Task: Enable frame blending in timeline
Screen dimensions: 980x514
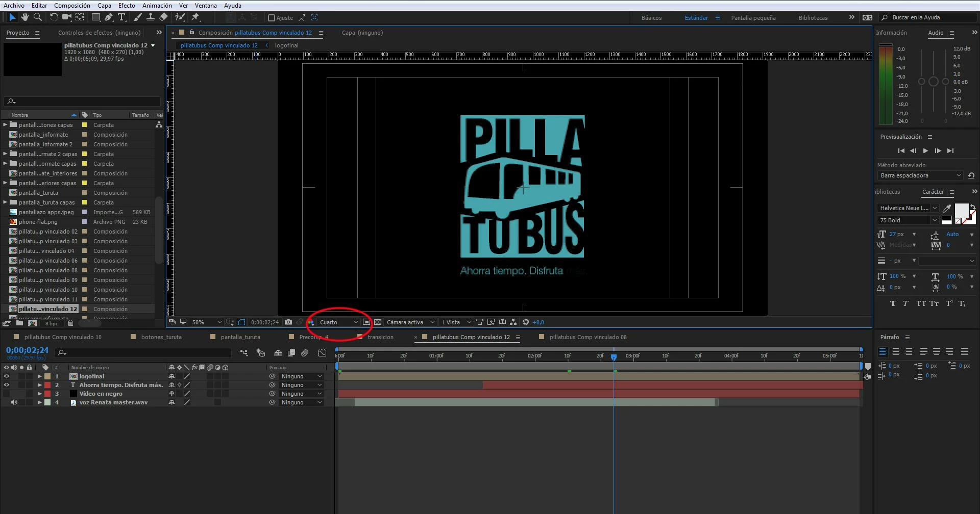Action: point(291,353)
